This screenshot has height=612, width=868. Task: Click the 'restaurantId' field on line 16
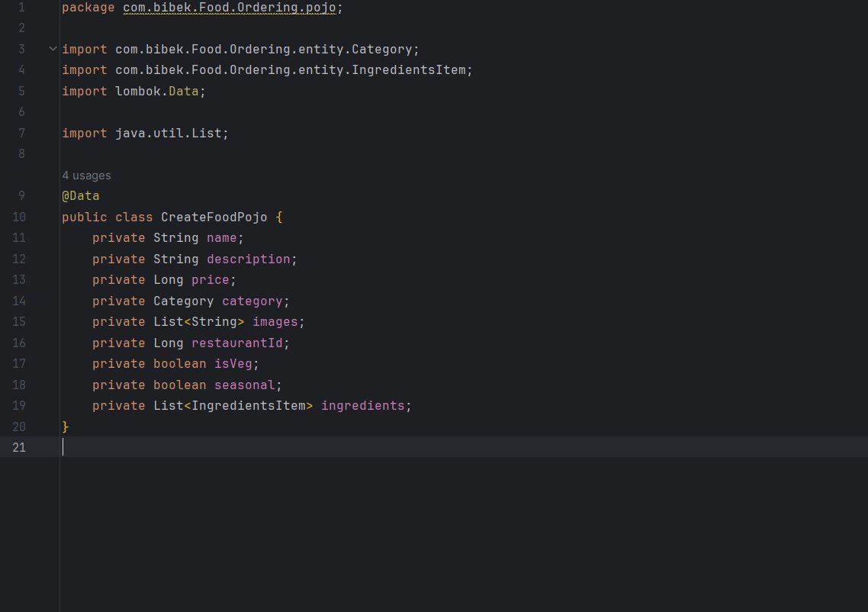pyautogui.click(x=237, y=343)
